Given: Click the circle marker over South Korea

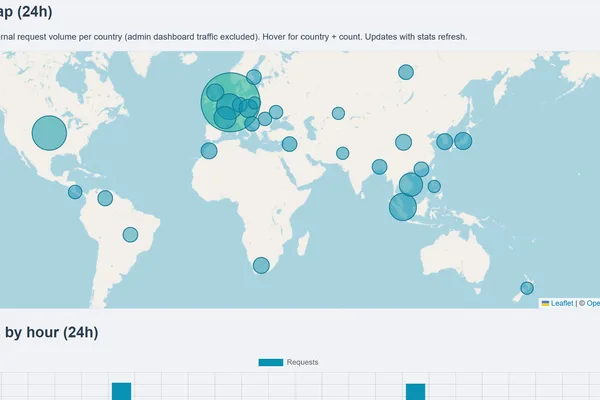Looking at the screenshot, I should point(444,142).
